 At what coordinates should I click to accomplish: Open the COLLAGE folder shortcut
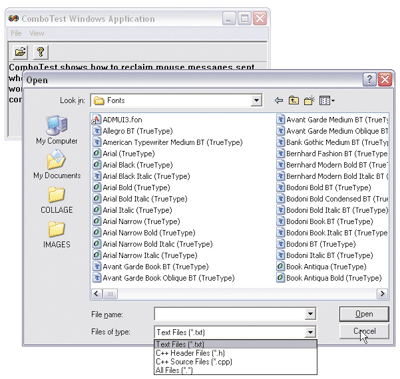[57, 200]
